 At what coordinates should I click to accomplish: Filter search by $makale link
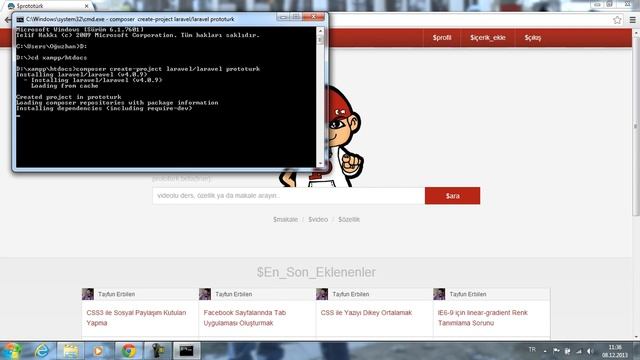285,220
